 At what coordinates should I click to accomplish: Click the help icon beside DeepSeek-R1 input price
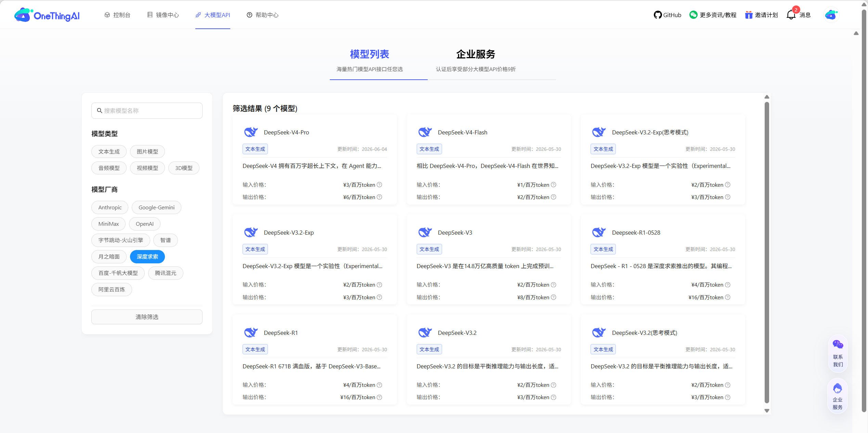[x=379, y=385]
